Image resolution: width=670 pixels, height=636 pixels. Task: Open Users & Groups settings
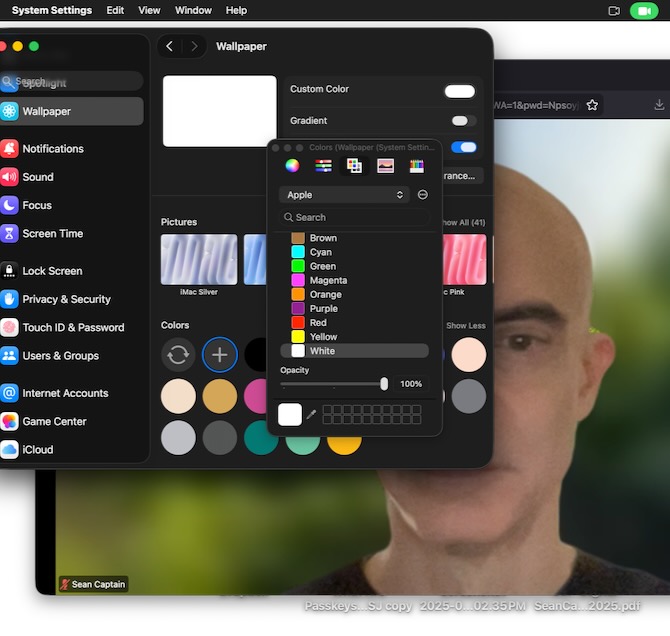[x=72, y=356]
